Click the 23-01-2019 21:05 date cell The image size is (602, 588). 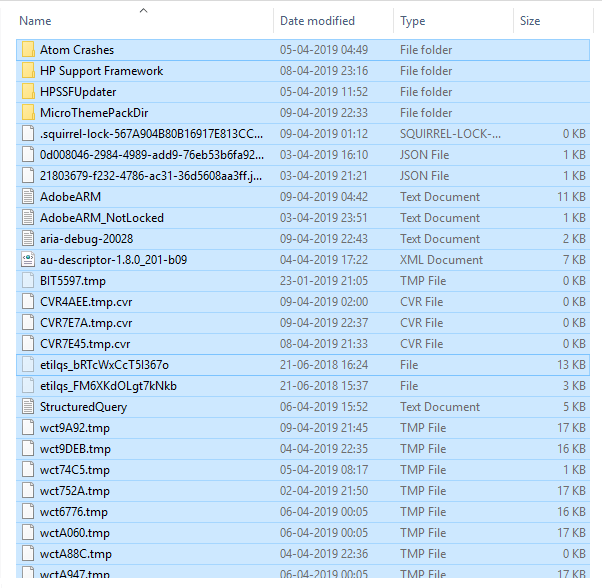[x=324, y=281]
